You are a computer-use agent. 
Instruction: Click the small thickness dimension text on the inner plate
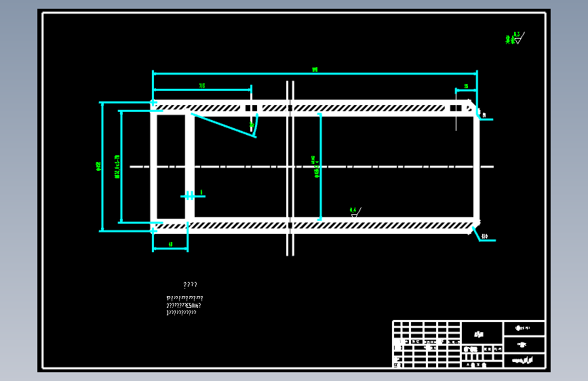[201, 193]
